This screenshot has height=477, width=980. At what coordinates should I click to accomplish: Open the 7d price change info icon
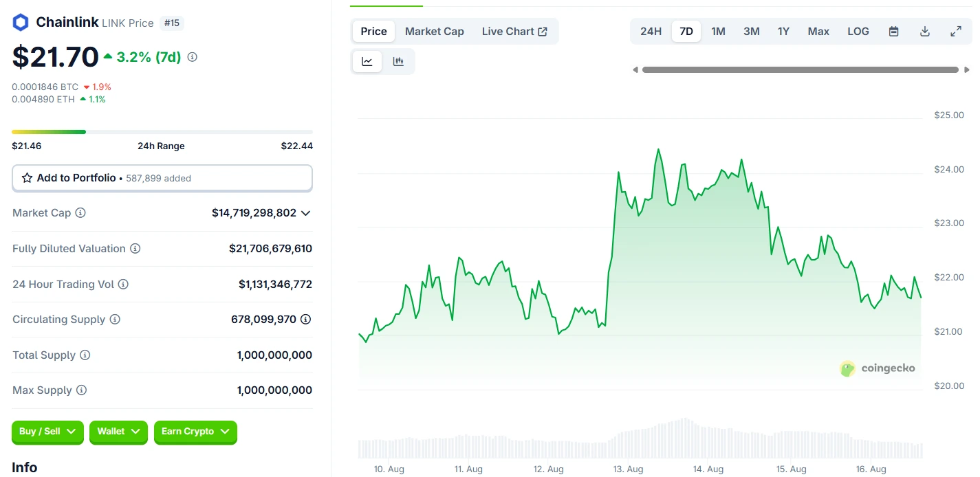[x=192, y=57]
